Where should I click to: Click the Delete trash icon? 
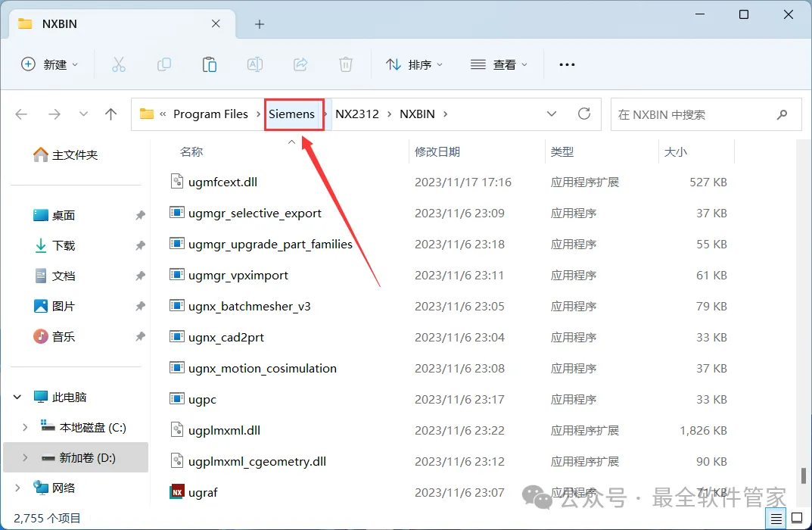pyautogui.click(x=345, y=65)
